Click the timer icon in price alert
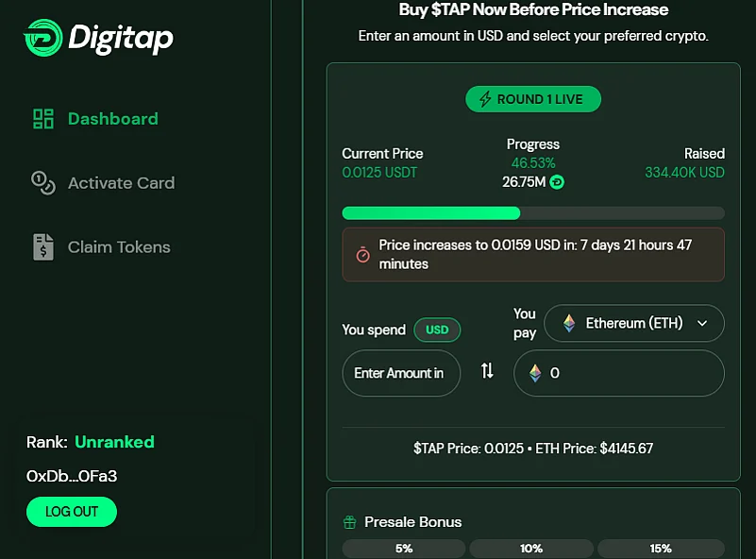756x559 pixels. tap(363, 255)
